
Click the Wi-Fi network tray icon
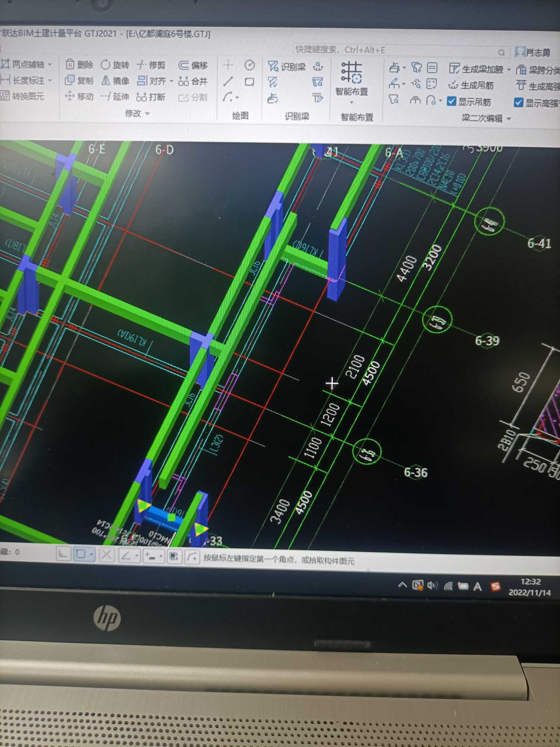pos(448,586)
